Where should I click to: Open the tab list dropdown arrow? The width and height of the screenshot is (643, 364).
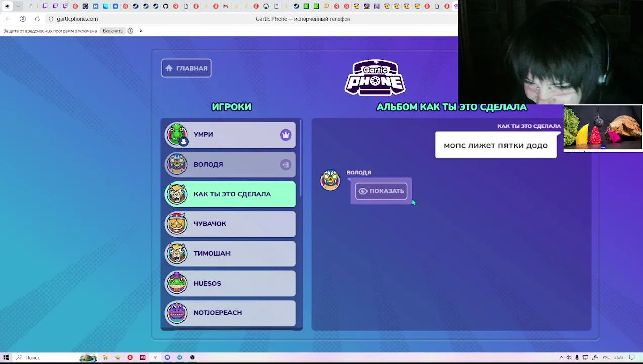[x=18, y=6]
